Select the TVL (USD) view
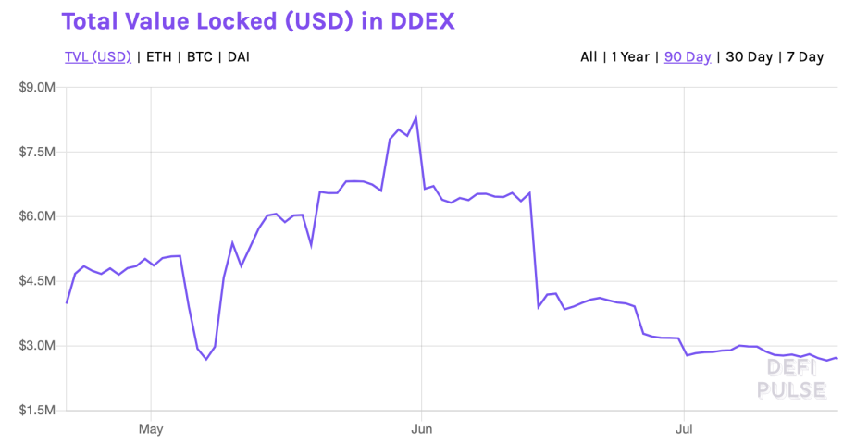Viewport: 868px width, 443px height. (x=97, y=57)
